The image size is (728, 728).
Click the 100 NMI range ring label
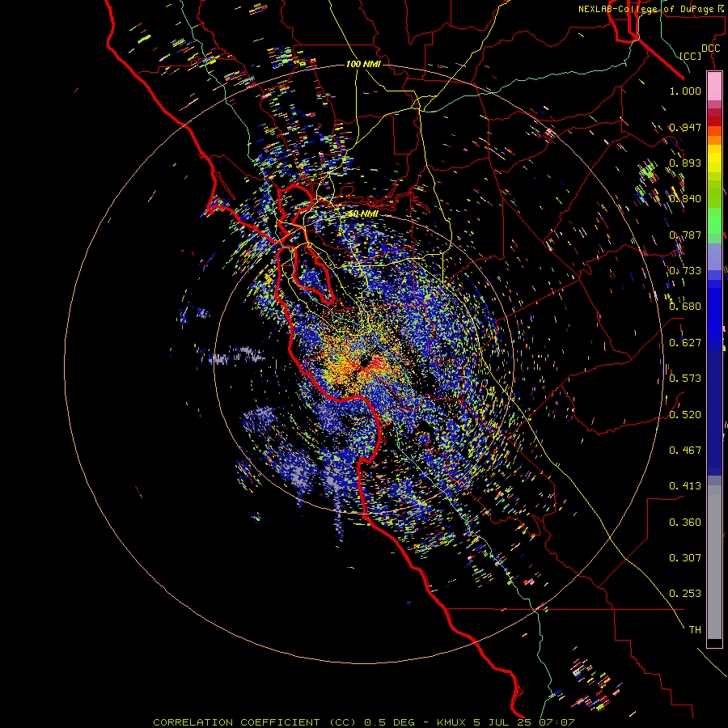[x=363, y=64]
